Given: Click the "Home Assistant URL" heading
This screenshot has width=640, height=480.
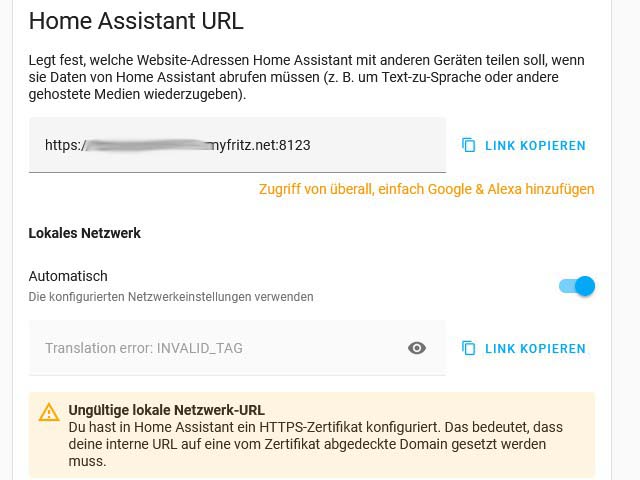Looking at the screenshot, I should click(136, 21).
